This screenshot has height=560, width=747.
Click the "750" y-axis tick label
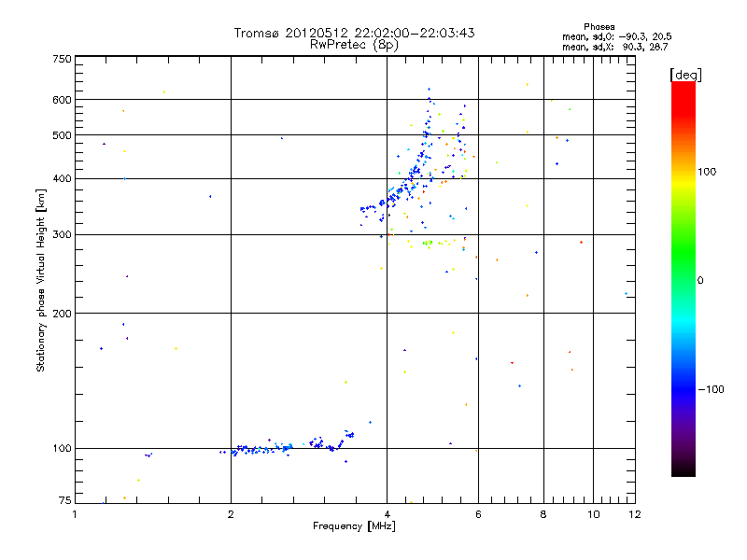(x=62, y=59)
